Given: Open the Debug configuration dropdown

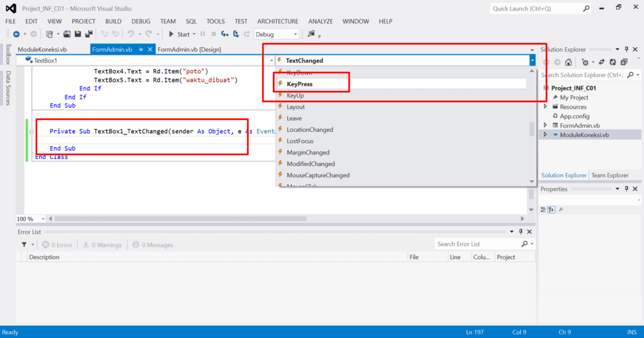Looking at the screenshot, I should click(x=277, y=34).
